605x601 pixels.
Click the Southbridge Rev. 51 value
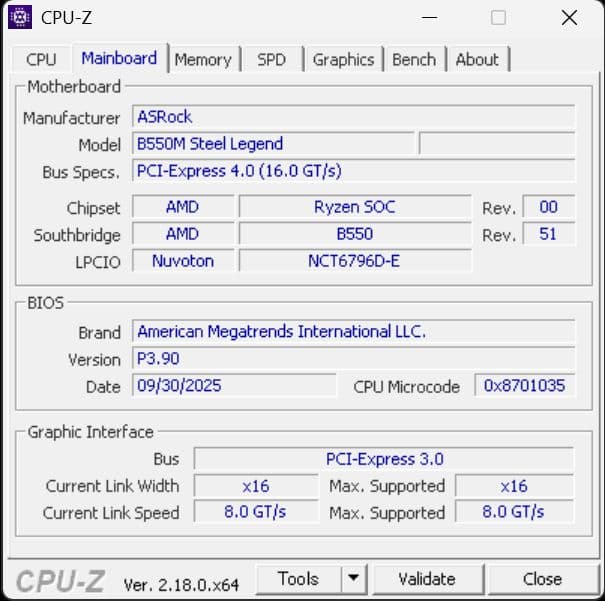tap(549, 234)
